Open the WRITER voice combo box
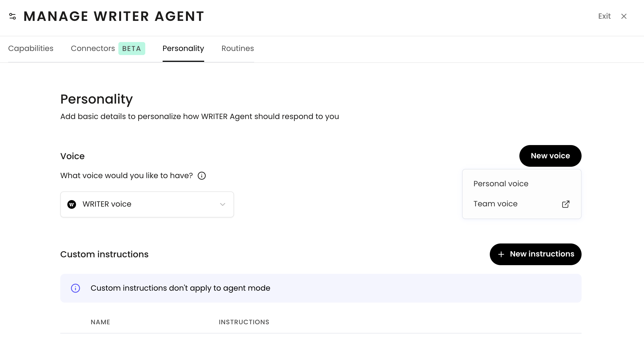Viewport: 644px width, 340px height. point(147,204)
